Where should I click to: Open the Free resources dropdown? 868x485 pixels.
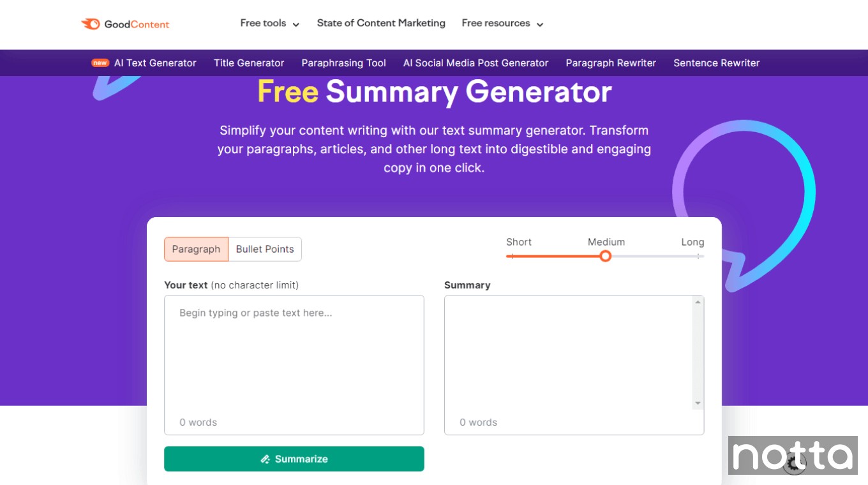pos(502,23)
